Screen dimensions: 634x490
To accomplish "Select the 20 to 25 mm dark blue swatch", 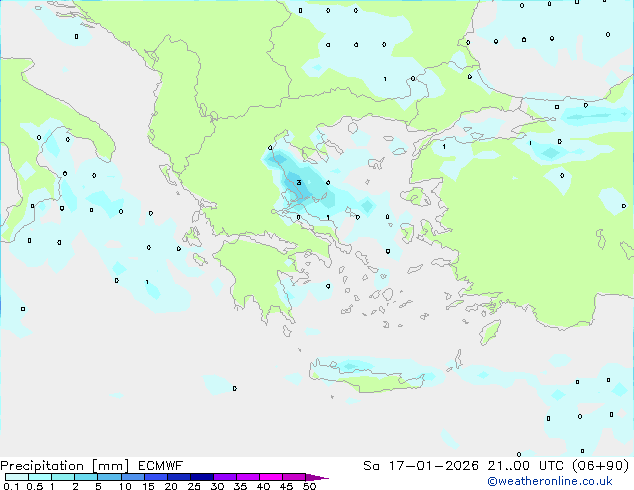I will [x=179, y=477].
